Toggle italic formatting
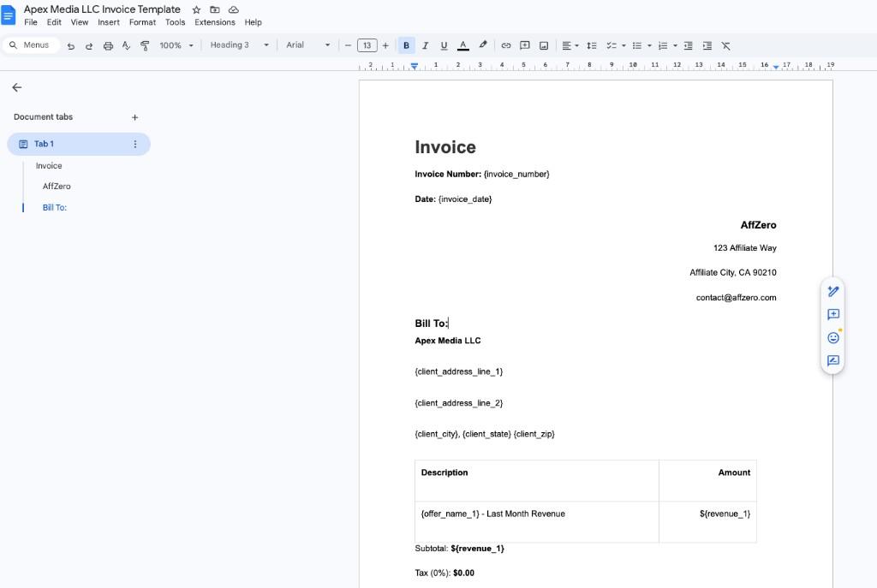The image size is (877, 588). point(425,46)
